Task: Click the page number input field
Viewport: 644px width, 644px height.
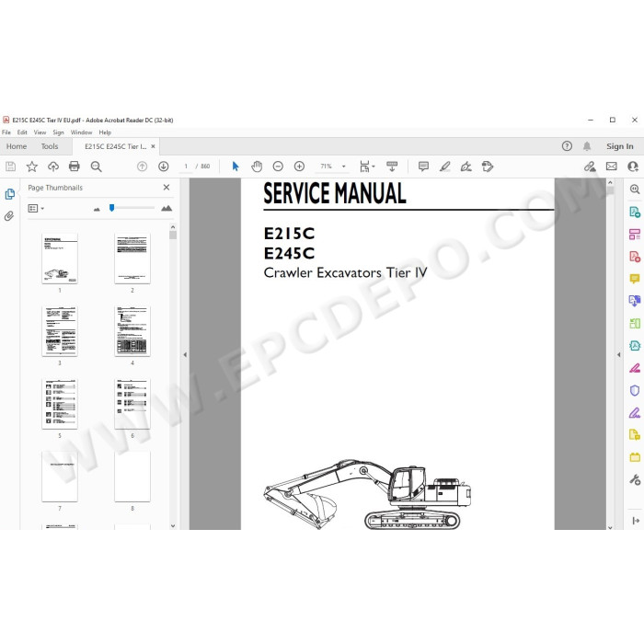Action: (x=186, y=167)
